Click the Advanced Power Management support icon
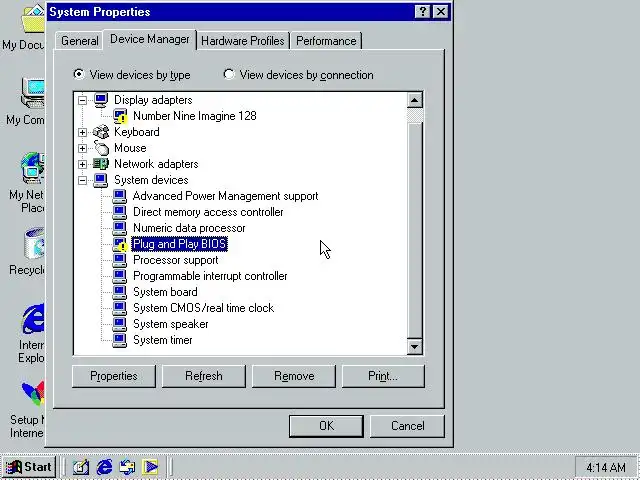Viewport: 640px width, 480px height. click(120, 196)
